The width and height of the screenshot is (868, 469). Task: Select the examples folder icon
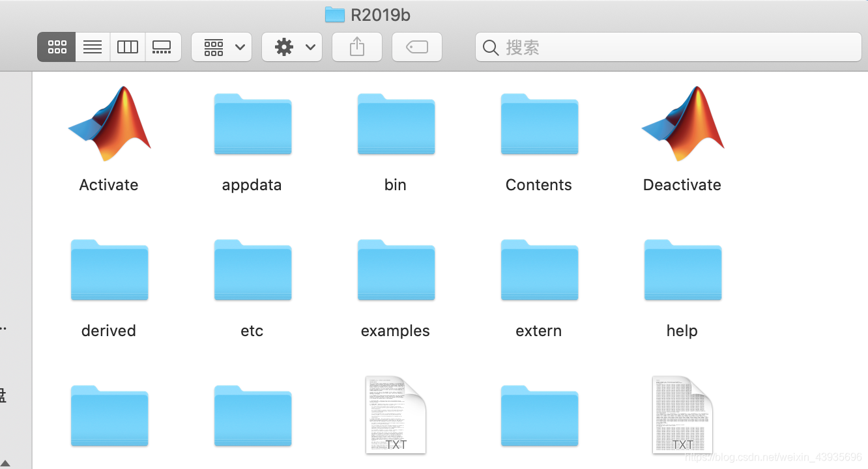click(x=396, y=270)
